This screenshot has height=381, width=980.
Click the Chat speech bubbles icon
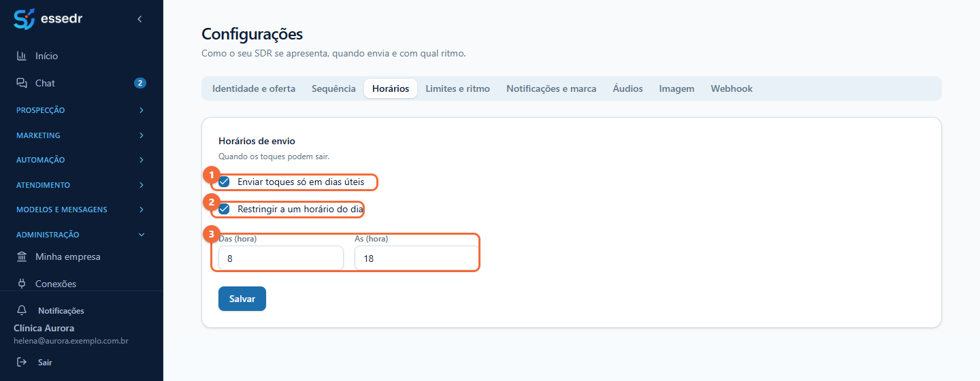(x=22, y=83)
